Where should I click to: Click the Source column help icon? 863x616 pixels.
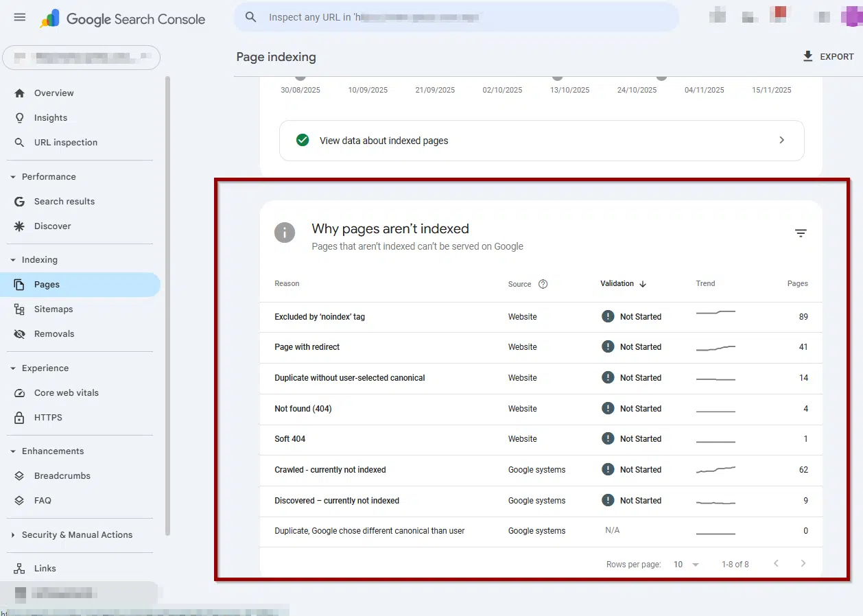click(x=543, y=284)
